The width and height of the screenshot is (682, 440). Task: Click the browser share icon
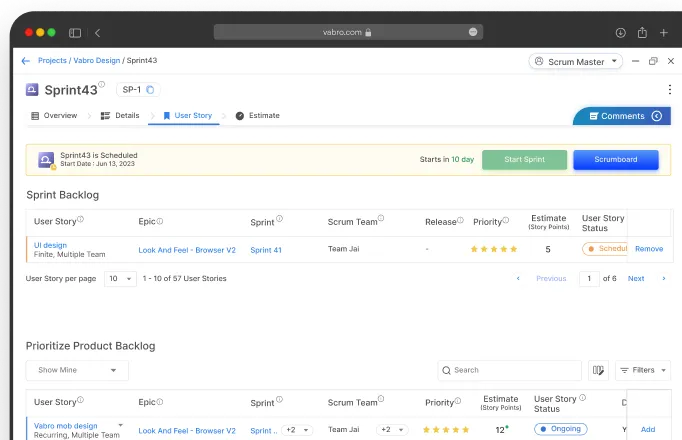[642, 33]
